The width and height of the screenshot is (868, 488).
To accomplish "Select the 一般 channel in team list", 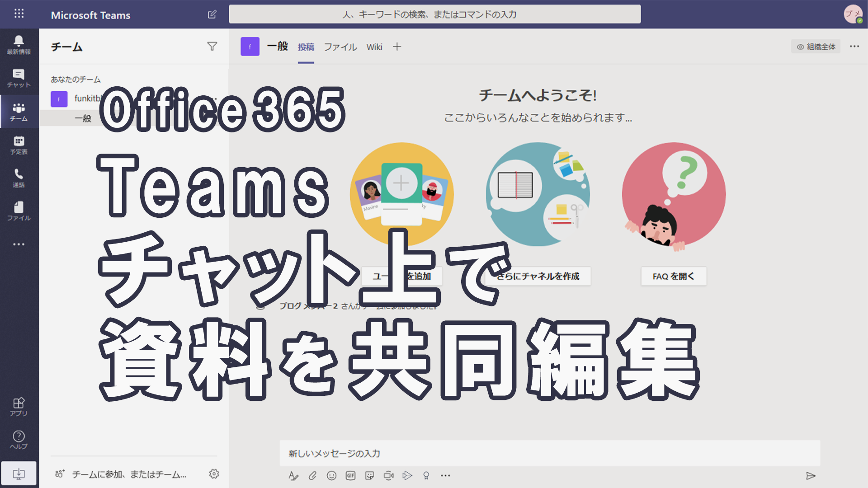I will pyautogui.click(x=83, y=118).
